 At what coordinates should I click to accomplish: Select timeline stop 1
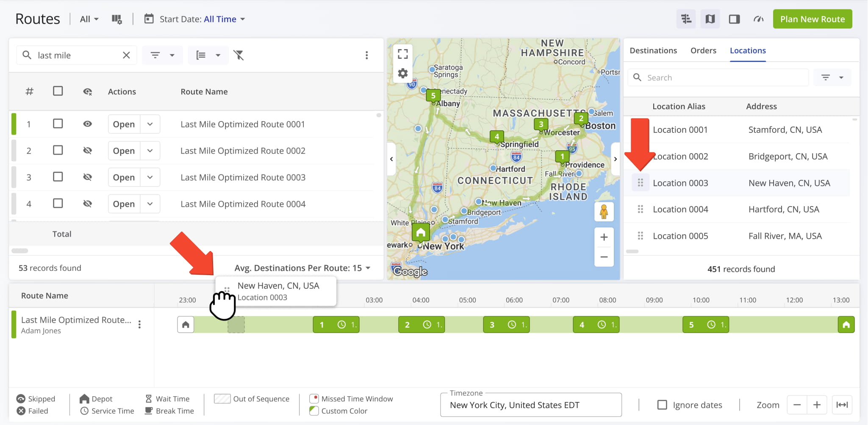point(336,325)
